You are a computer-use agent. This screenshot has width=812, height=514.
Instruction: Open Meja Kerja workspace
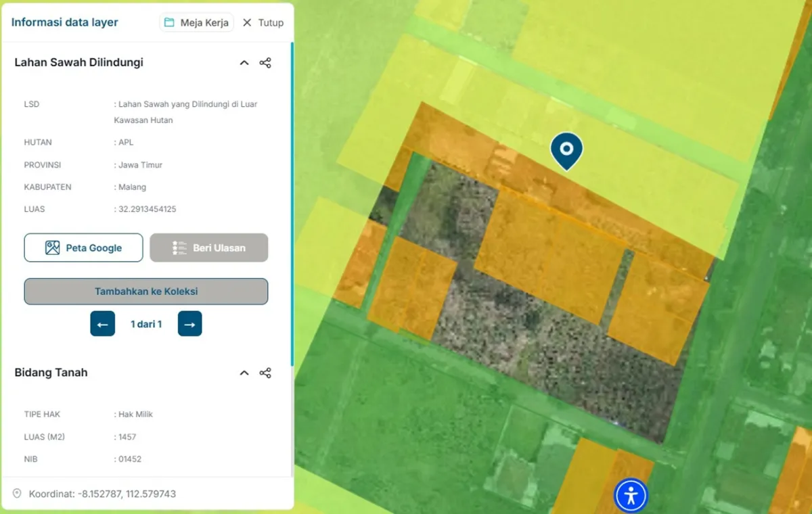(x=197, y=22)
